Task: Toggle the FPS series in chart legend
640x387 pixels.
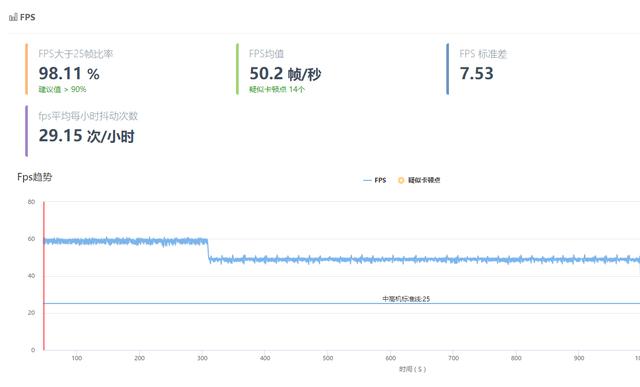Action: 374,180
